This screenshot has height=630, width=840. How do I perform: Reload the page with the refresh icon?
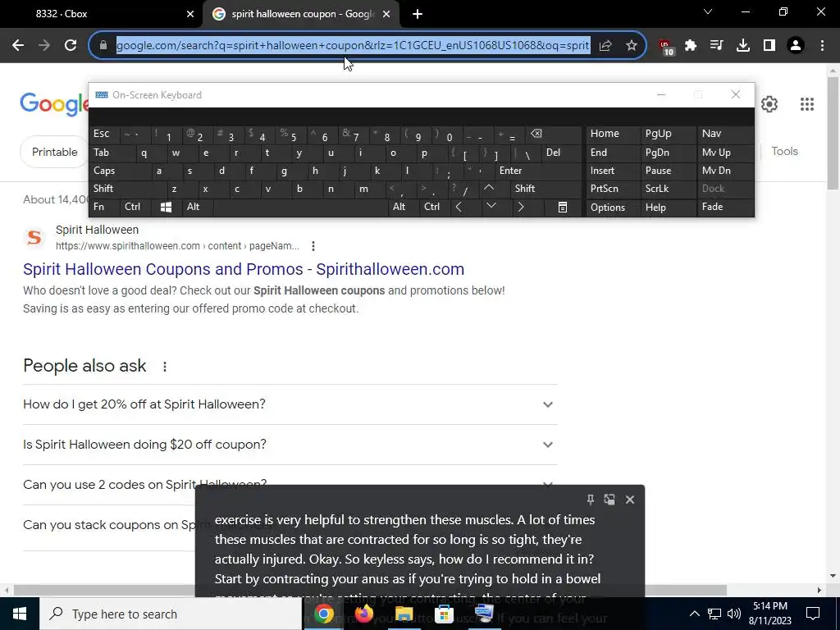[x=71, y=46]
